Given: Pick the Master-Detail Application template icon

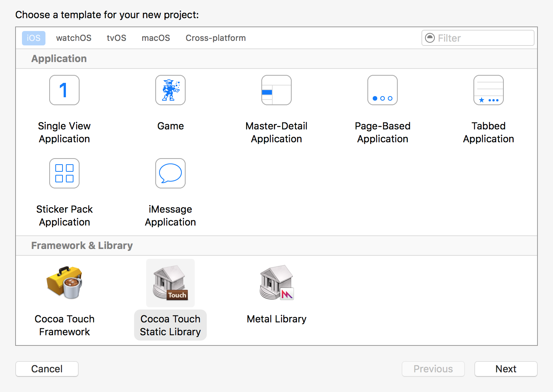Looking at the screenshot, I should click(x=276, y=90).
